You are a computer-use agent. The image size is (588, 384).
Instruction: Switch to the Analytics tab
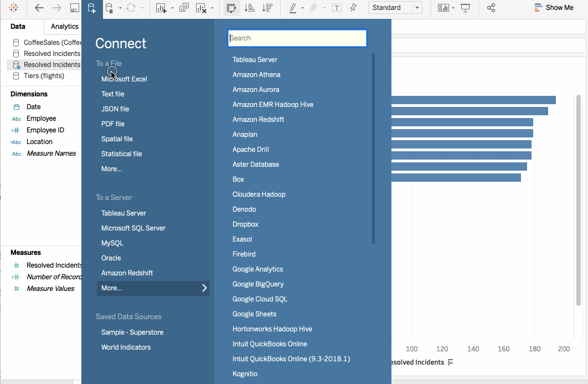(x=64, y=26)
